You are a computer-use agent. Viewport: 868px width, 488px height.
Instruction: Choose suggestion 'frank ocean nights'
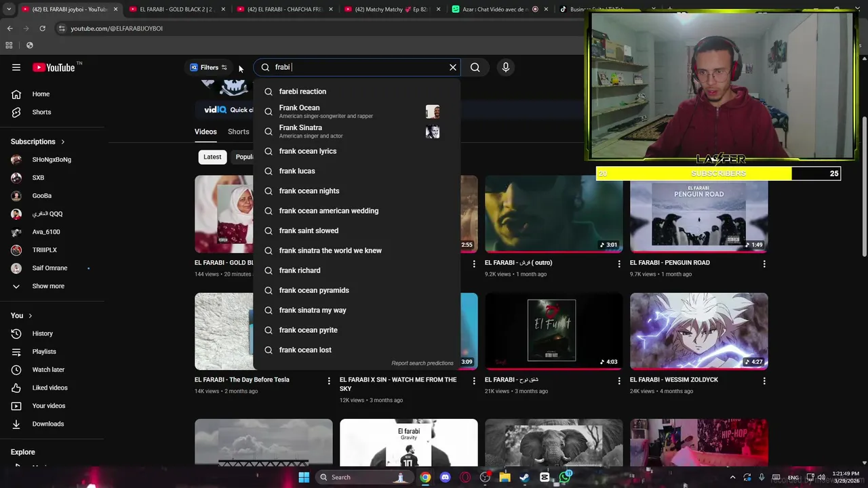tap(357, 191)
